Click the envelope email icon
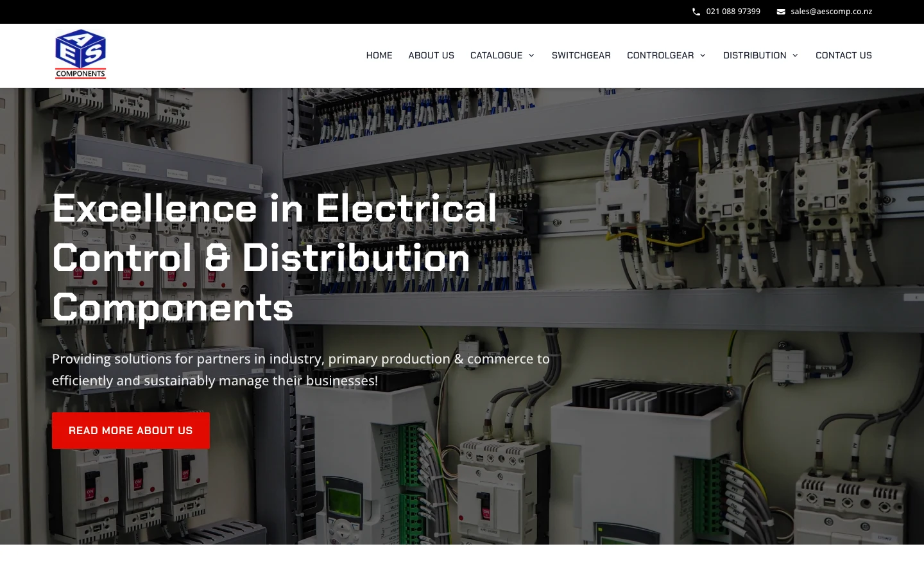 click(x=781, y=12)
